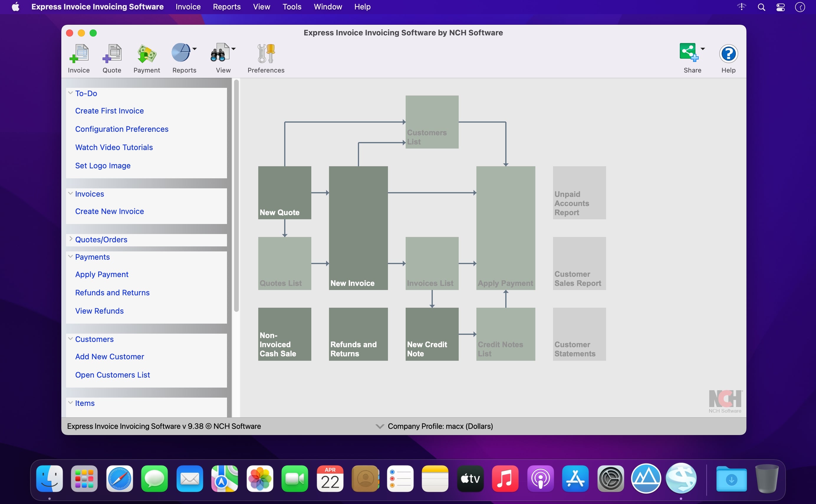The width and height of the screenshot is (816, 504).
Task: Open the Invoices List flowchart tile
Action: click(x=432, y=263)
